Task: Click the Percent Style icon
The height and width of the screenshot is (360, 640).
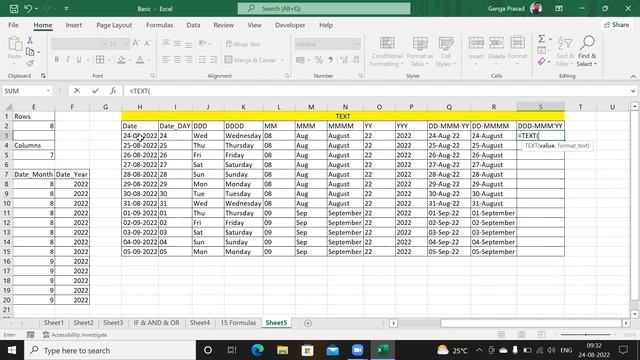Action: (x=319, y=60)
